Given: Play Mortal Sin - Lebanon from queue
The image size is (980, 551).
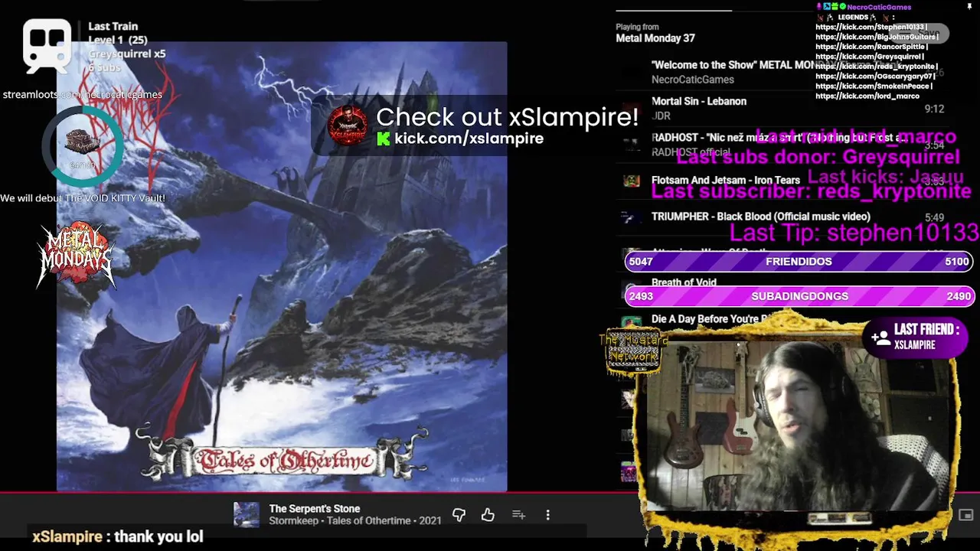Looking at the screenshot, I should (781, 108).
